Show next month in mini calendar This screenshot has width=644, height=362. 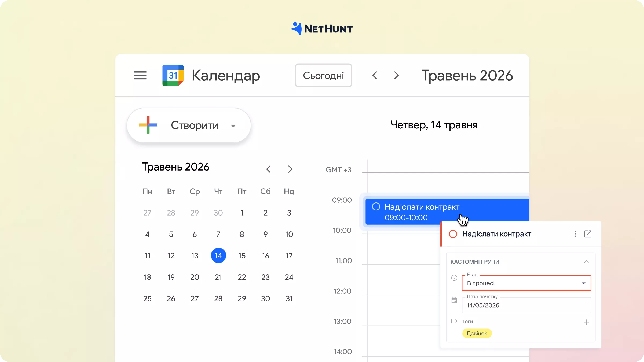point(290,169)
